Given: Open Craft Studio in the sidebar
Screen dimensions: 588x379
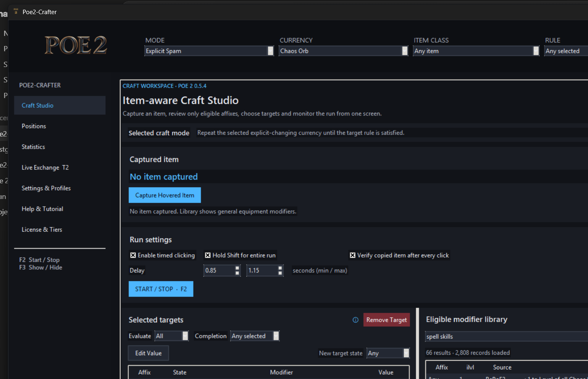Looking at the screenshot, I should click(60, 105).
